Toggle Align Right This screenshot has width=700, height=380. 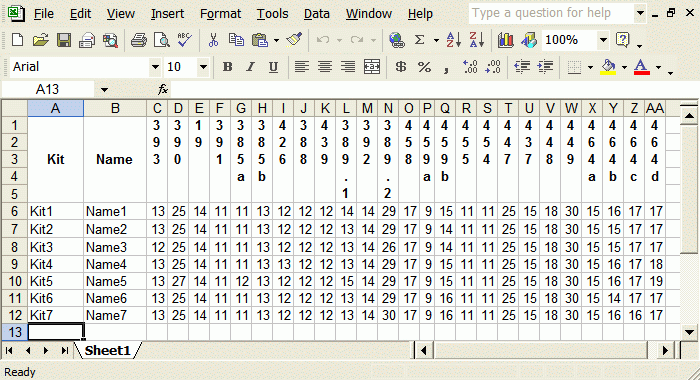[348, 67]
